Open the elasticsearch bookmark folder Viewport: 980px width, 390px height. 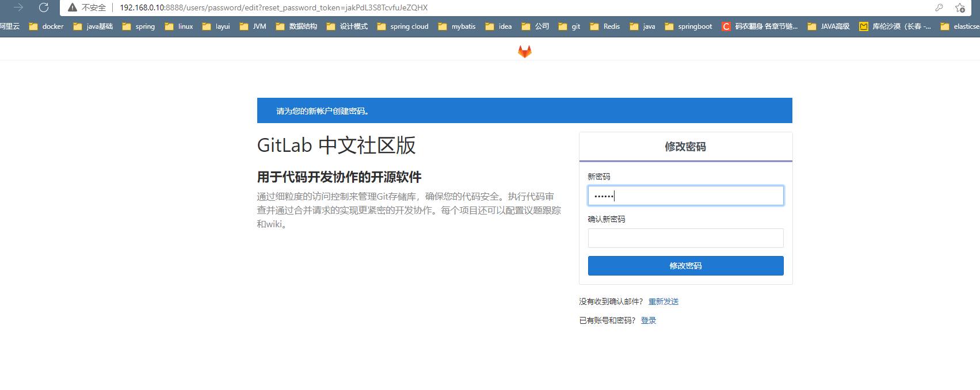tap(960, 26)
